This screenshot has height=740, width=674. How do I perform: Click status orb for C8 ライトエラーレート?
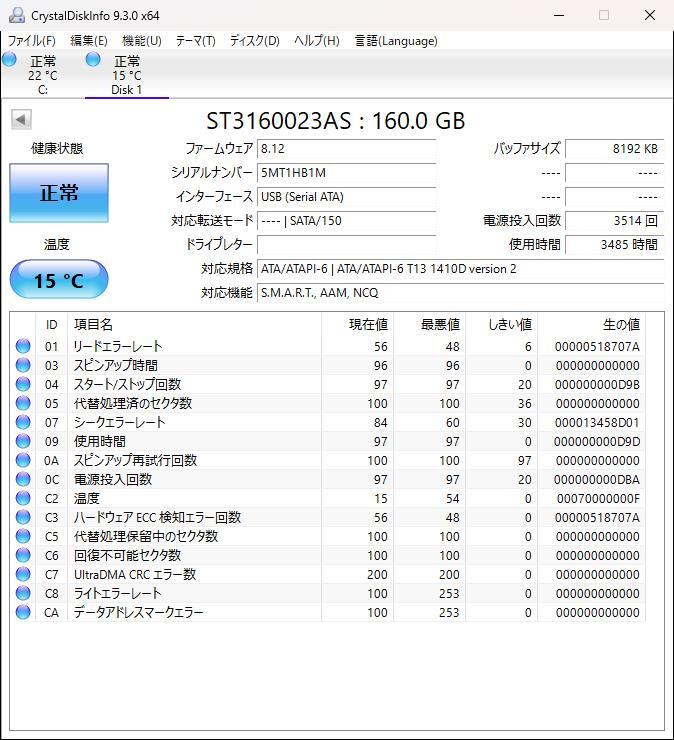(x=23, y=593)
